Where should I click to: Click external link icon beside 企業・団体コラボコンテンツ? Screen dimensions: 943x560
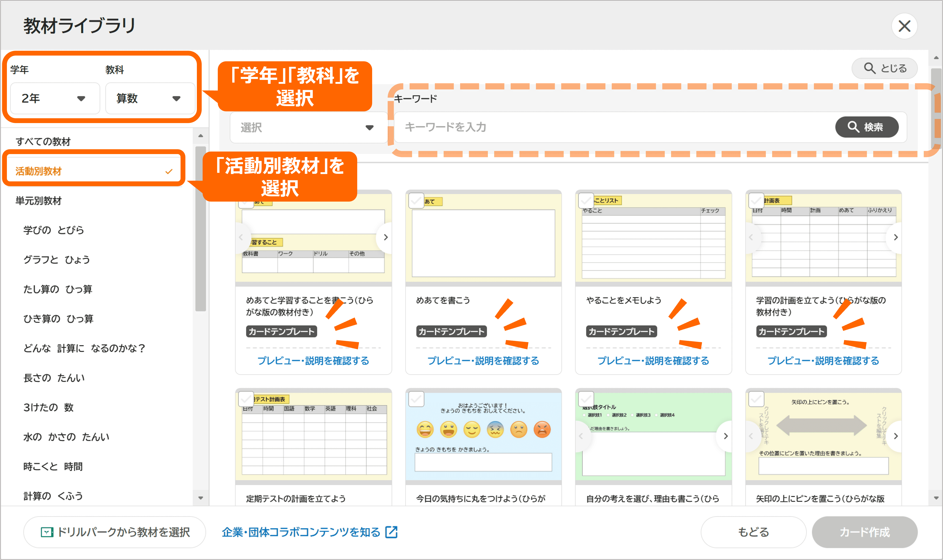(391, 532)
